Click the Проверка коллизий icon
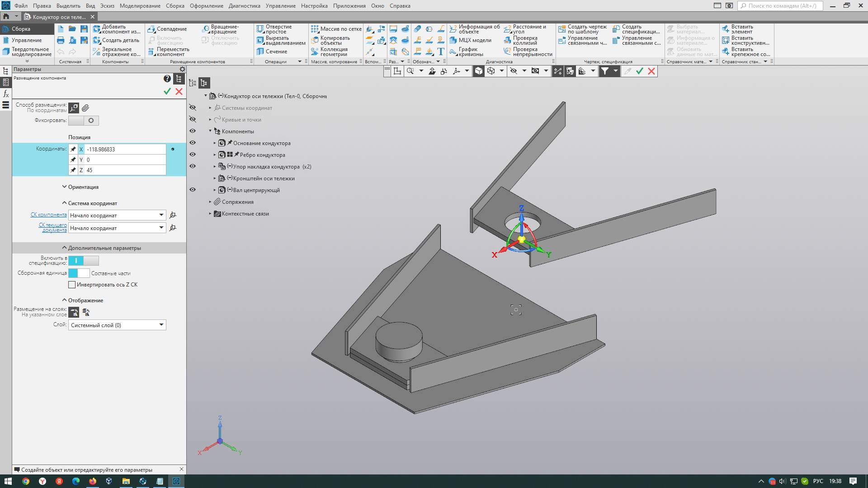868x488 pixels. [508, 40]
